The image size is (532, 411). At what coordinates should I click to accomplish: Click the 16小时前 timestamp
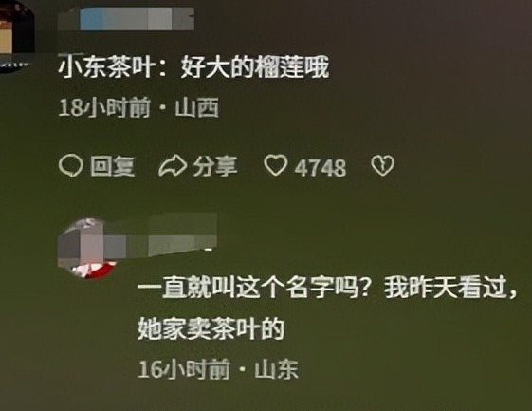(184, 369)
